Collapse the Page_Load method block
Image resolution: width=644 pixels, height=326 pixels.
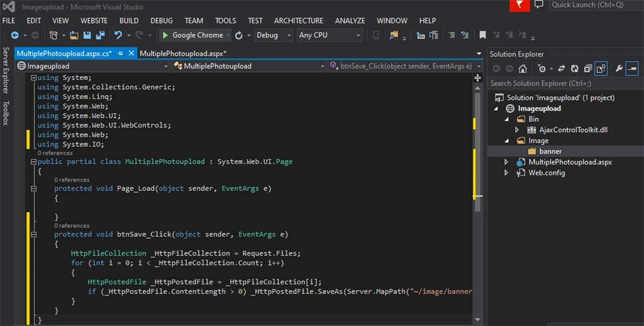pyautogui.click(x=34, y=188)
